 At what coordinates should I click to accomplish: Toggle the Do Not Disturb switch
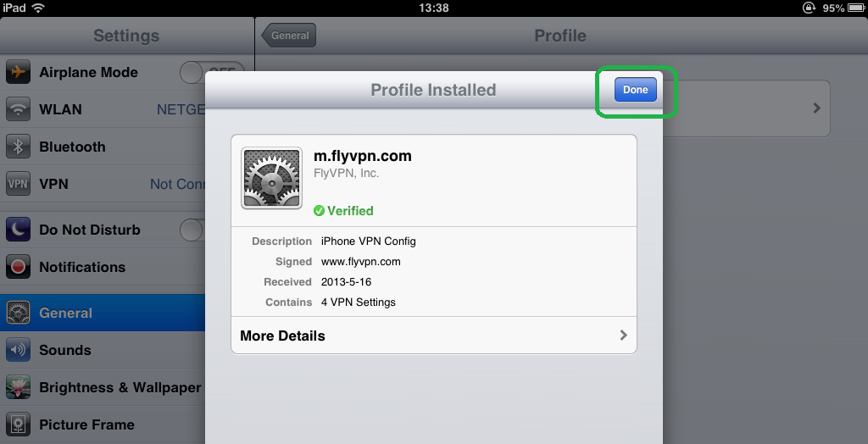(192, 230)
